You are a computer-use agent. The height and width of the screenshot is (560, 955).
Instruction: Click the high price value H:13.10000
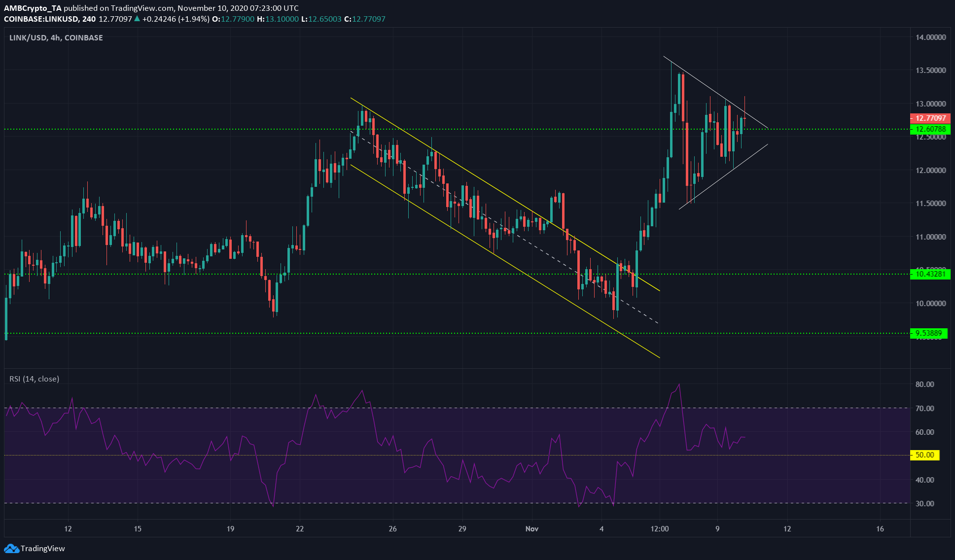[x=278, y=19]
